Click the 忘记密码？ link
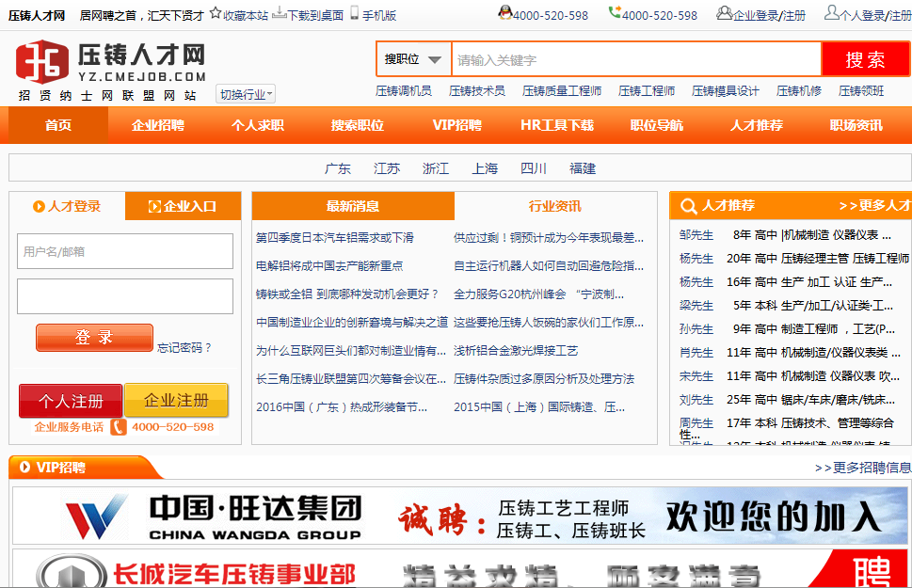The height and width of the screenshot is (588, 912). point(185,348)
